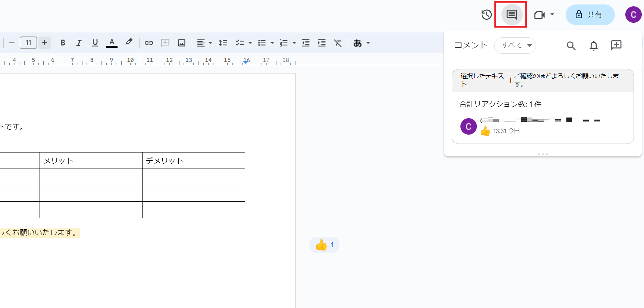Click the insert link icon
Image resolution: width=644 pixels, height=308 pixels.
click(149, 43)
